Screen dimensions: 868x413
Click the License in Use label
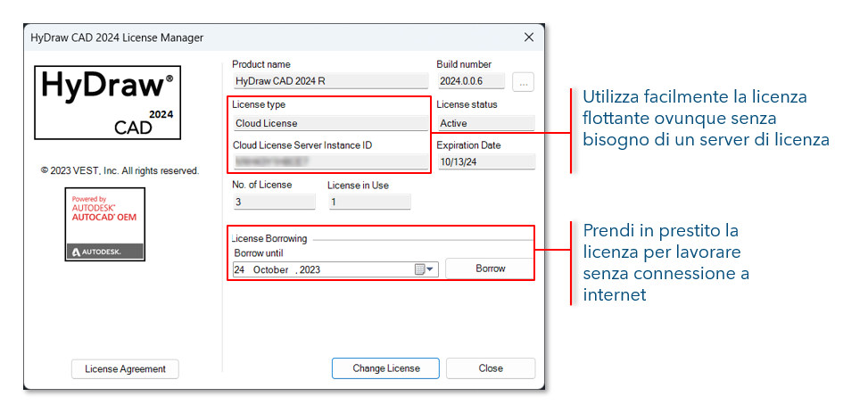point(358,186)
